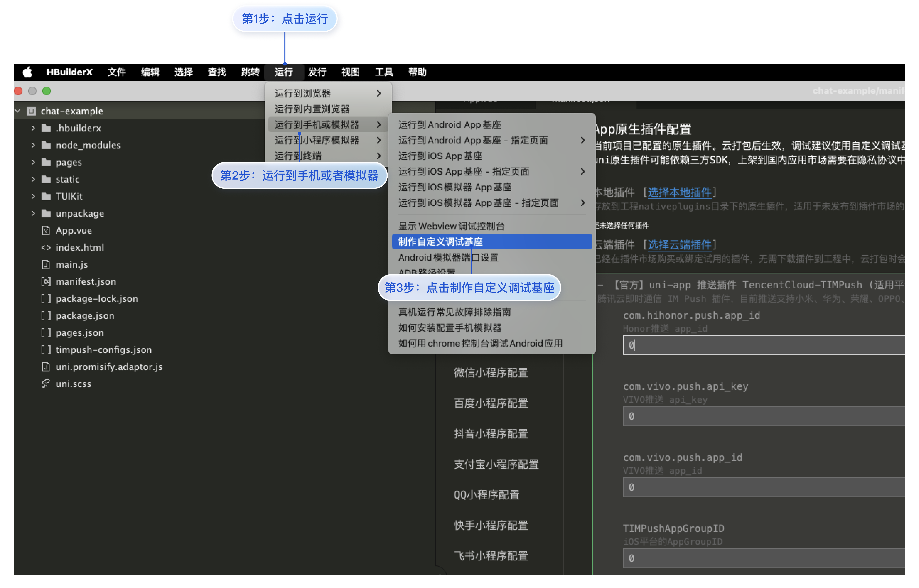
Task: Switch to 飞书小程序配置 section
Action: (491, 556)
